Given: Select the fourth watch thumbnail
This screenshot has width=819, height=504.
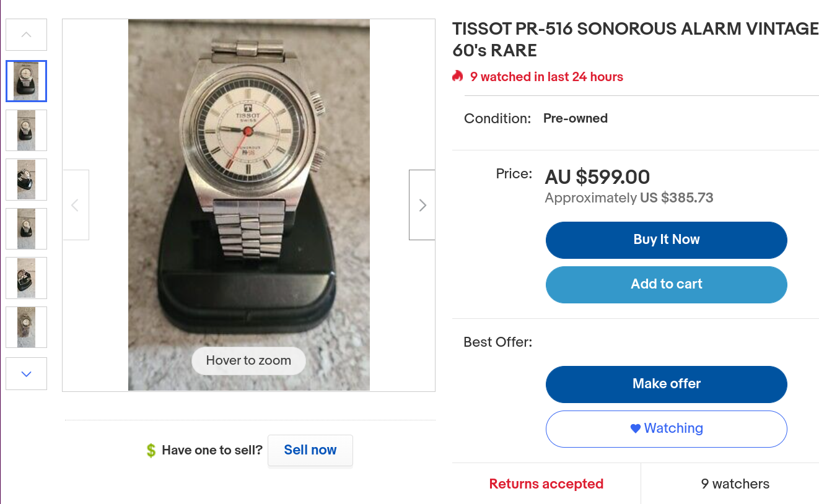Looking at the screenshot, I should click(26, 228).
